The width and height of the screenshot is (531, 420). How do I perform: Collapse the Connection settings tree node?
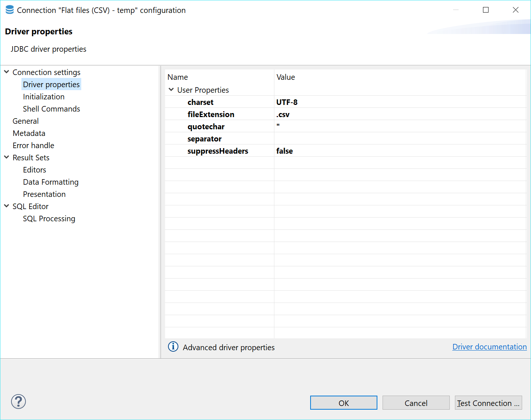click(6, 72)
